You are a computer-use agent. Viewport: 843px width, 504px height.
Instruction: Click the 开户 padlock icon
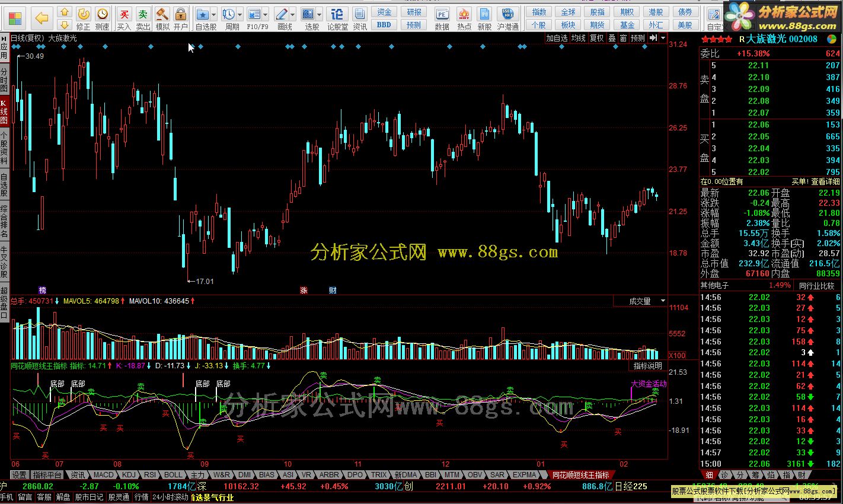click(x=181, y=14)
